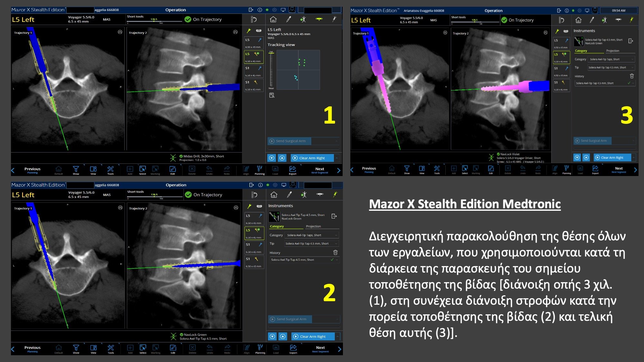Click arm-up arrow button in screenshot 3
644x362 pixels.
586,158
